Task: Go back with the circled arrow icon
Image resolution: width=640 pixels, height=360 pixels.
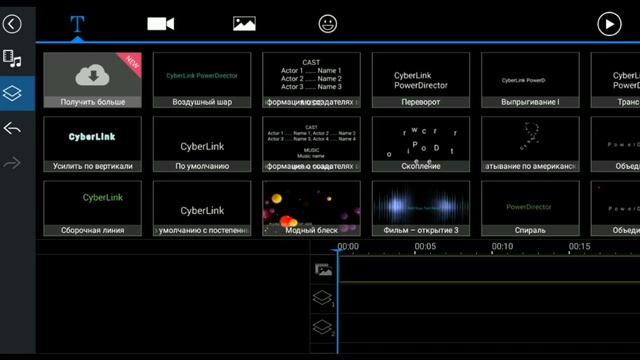Action: (x=12, y=24)
